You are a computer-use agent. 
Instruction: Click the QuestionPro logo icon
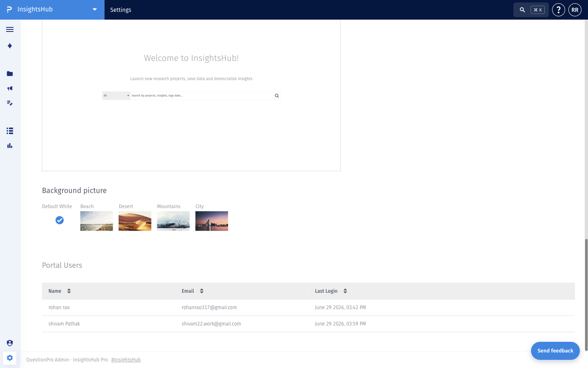9,9
